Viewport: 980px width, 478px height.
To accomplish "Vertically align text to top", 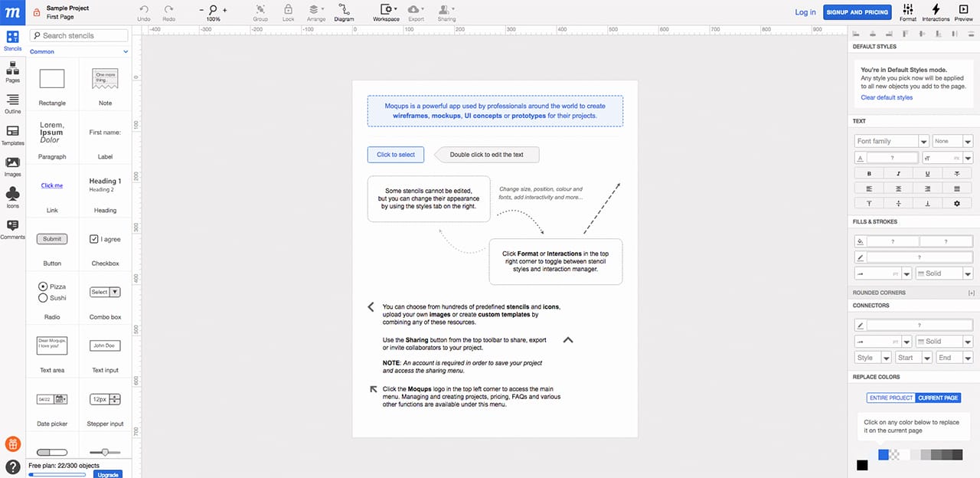I will 869,203.
